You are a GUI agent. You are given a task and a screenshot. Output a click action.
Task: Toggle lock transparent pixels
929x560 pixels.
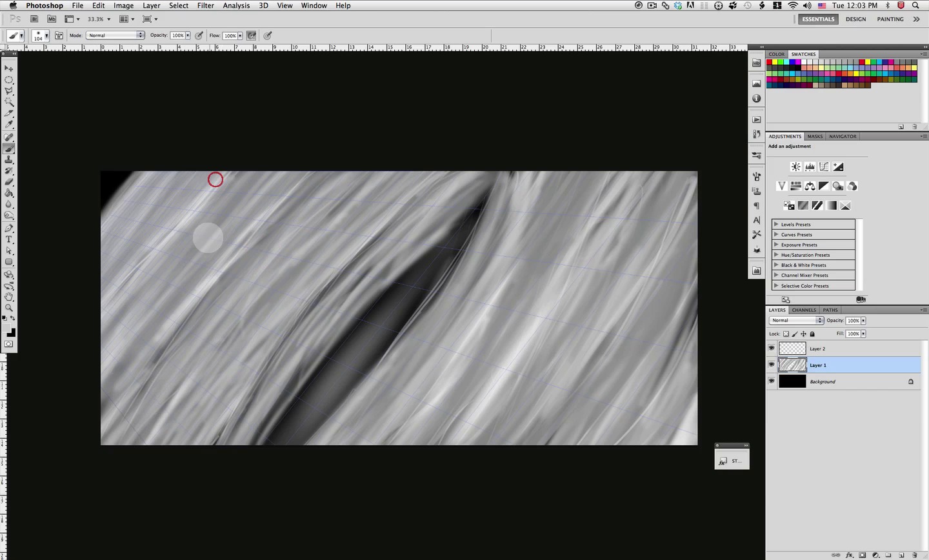pos(786,334)
